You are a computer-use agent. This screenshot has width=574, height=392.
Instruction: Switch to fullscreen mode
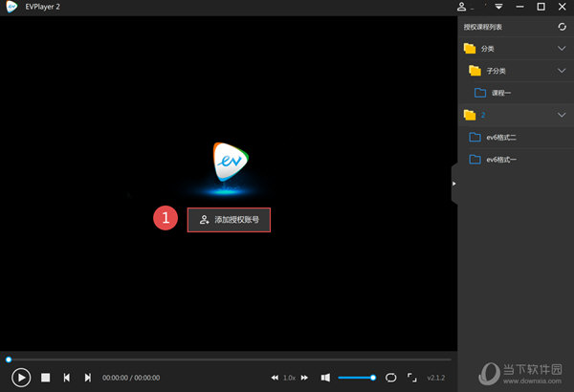411,378
